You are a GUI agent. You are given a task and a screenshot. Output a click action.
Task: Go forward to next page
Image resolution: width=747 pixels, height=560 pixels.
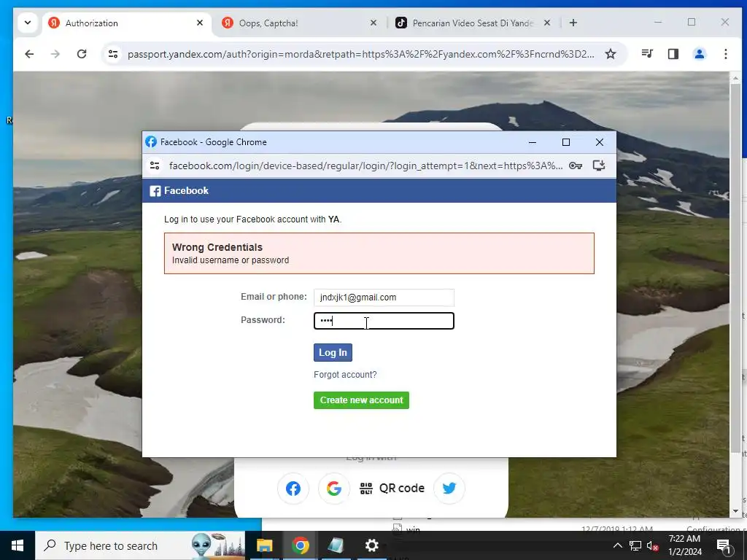pyautogui.click(x=55, y=54)
